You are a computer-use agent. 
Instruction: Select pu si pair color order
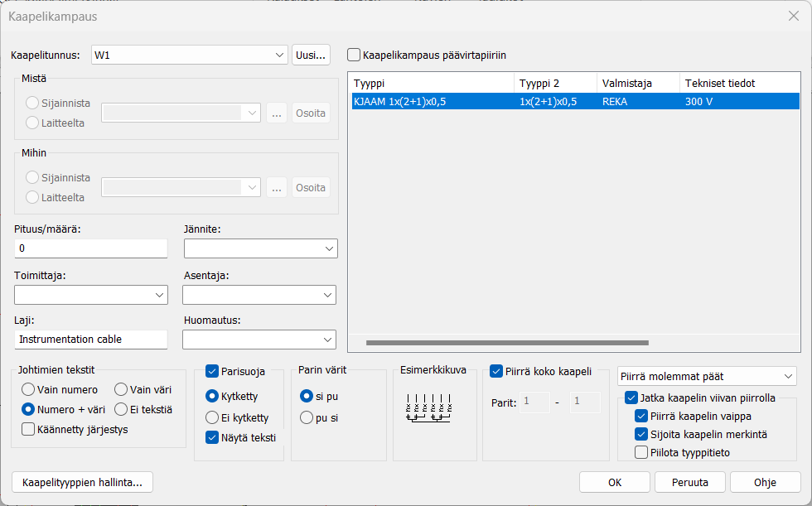(307, 418)
